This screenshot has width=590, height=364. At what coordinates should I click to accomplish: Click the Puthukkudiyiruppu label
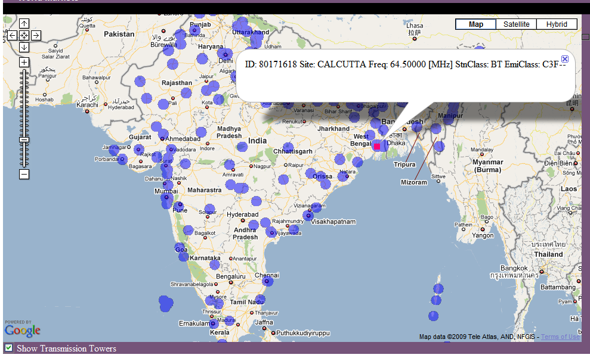click(303, 333)
